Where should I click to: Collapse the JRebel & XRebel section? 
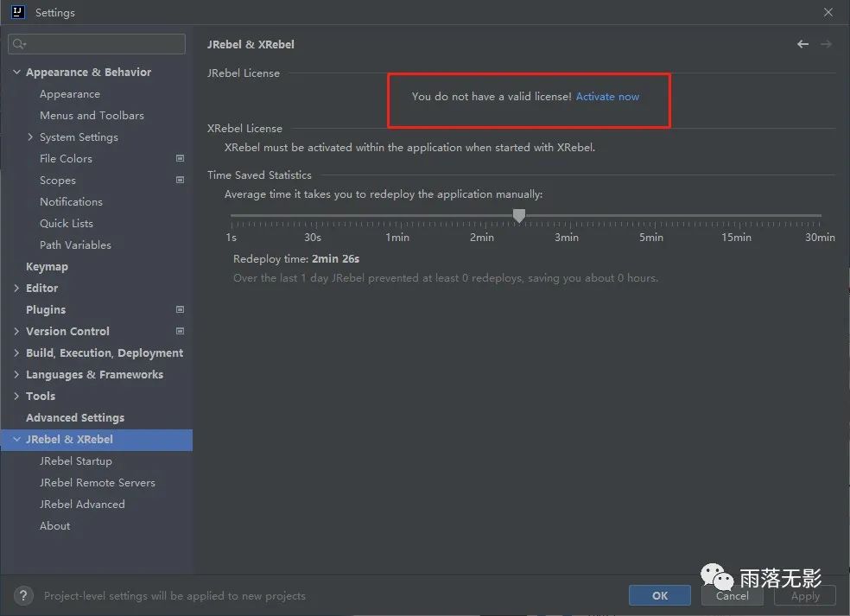[x=16, y=439]
